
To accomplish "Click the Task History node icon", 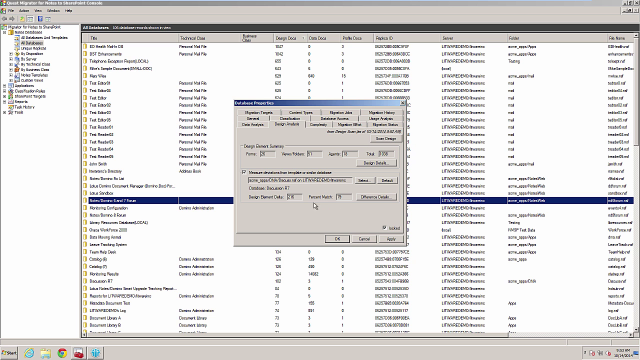I will coord(11,107).
